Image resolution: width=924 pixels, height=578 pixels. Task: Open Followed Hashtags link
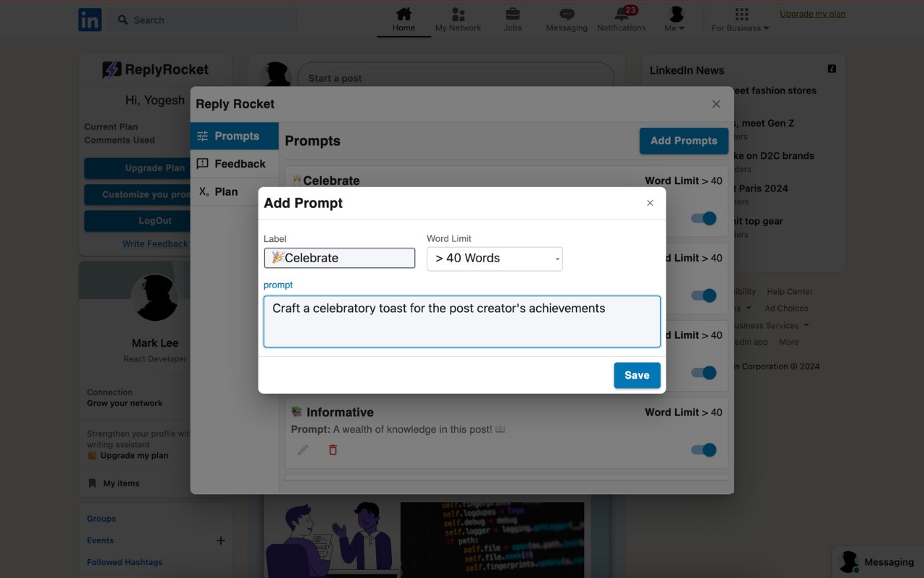(x=125, y=562)
